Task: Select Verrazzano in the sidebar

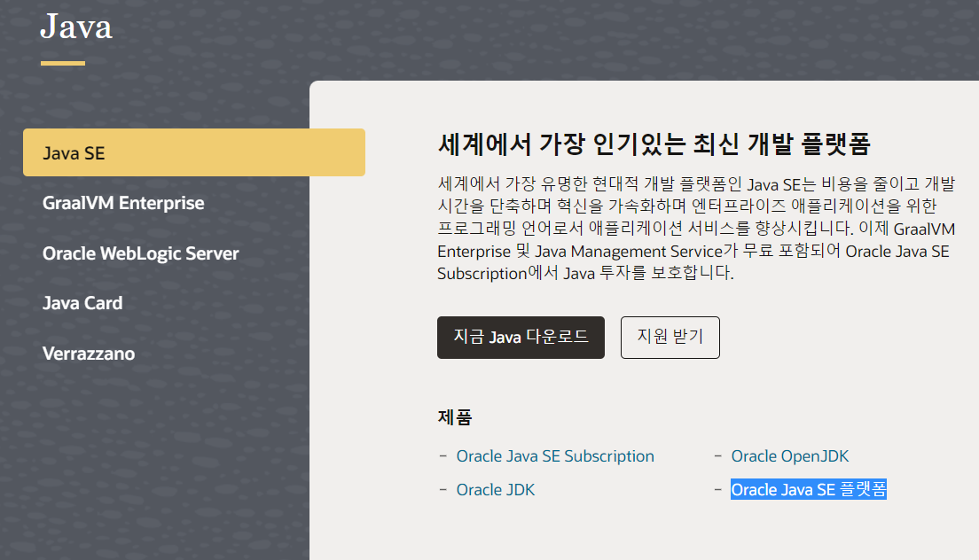Action: tap(89, 354)
